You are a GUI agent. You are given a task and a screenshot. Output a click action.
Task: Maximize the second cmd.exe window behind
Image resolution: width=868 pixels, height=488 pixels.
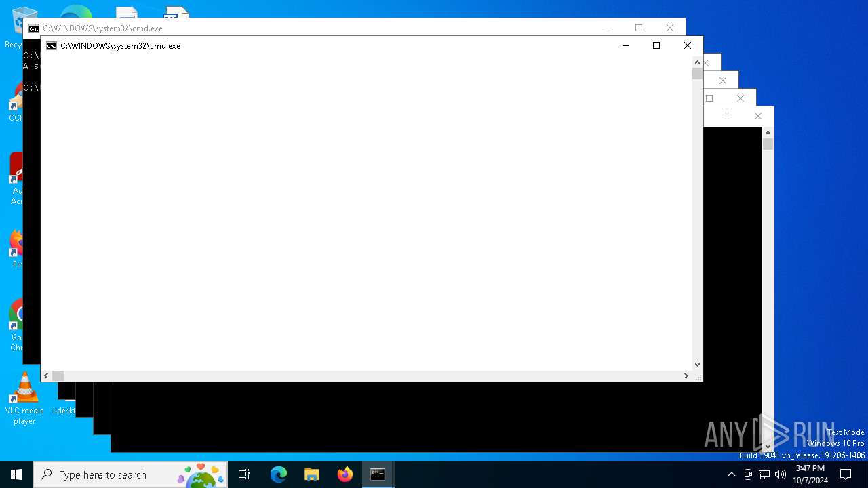click(639, 28)
